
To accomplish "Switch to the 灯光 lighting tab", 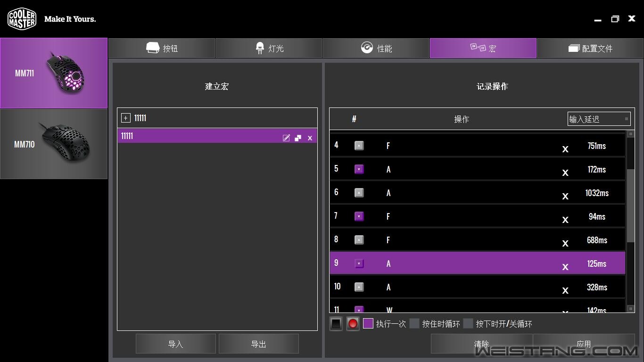I will point(269,48).
